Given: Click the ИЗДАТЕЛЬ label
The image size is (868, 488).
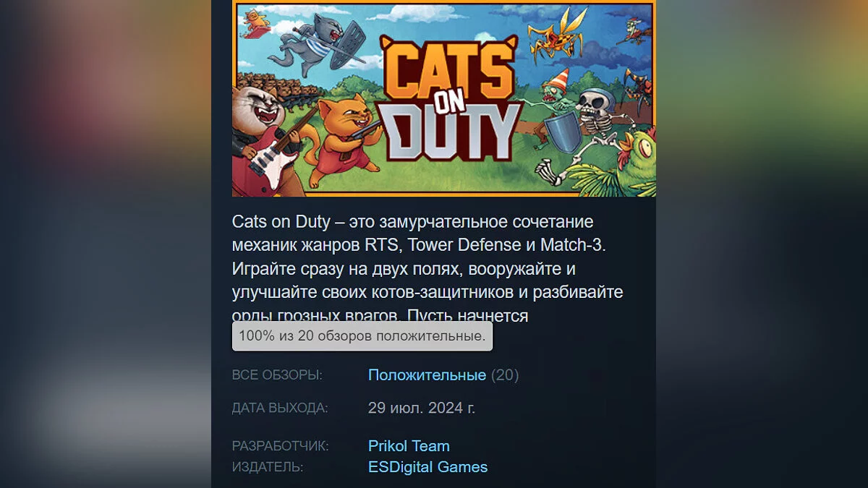Looking at the screenshot, I should coord(268,467).
